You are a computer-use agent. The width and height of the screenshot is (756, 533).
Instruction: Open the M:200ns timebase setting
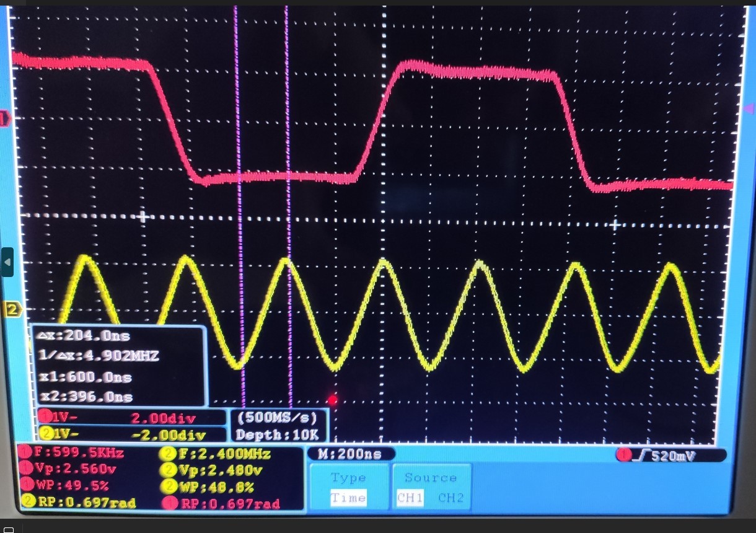click(351, 454)
